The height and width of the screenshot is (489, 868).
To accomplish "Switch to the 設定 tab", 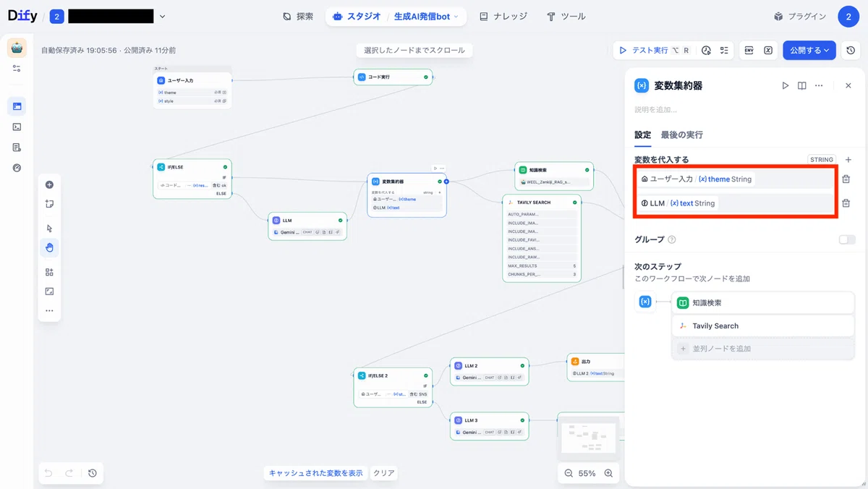I will (642, 135).
